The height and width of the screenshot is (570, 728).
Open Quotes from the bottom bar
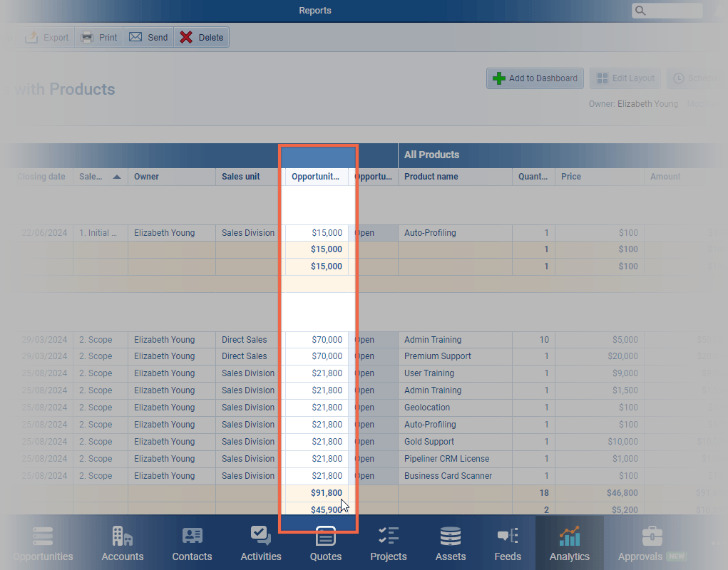coord(325,544)
